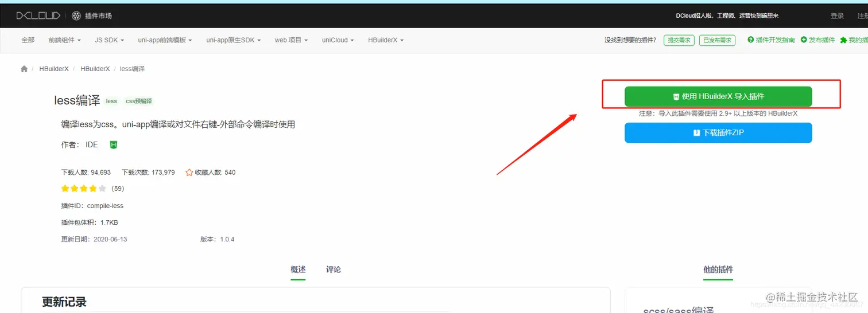This screenshot has height=313, width=868.
Task: Switch to the 评论 tab
Action: [334, 269]
